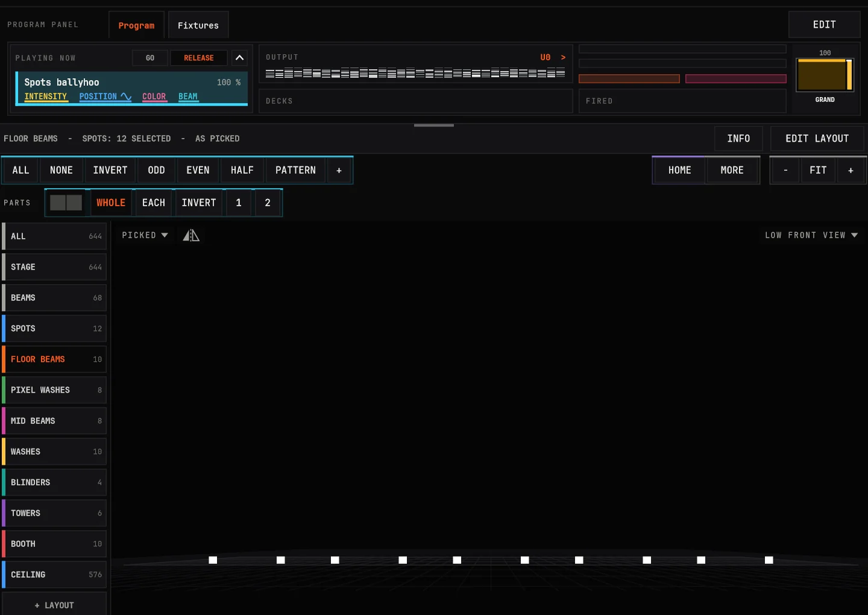This screenshot has height=615, width=868.
Task: Zoom in with the plus next to Fit
Action: point(851,170)
